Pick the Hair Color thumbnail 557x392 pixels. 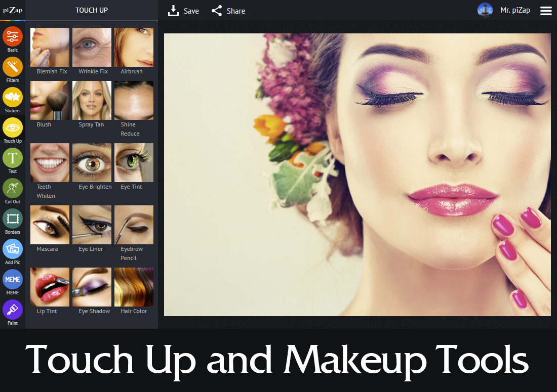coord(134,287)
